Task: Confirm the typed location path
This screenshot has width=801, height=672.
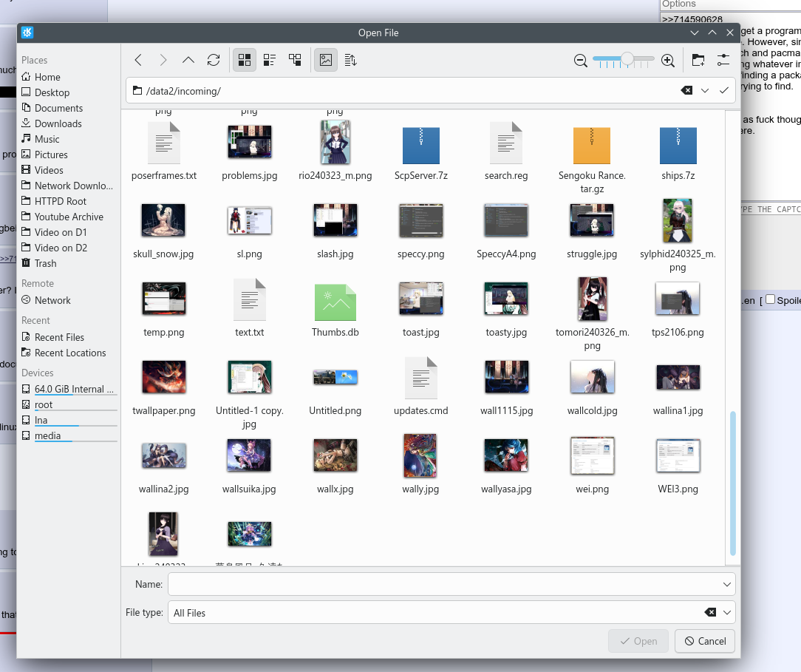Action: pyautogui.click(x=724, y=90)
